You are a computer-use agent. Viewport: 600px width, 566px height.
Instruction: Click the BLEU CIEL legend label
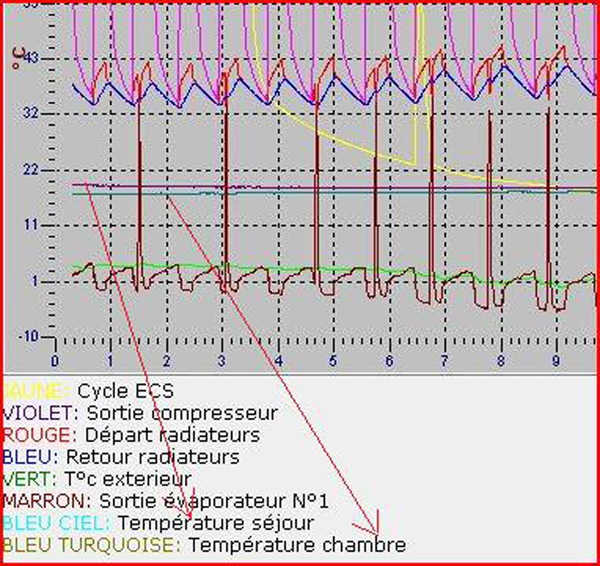(55, 523)
